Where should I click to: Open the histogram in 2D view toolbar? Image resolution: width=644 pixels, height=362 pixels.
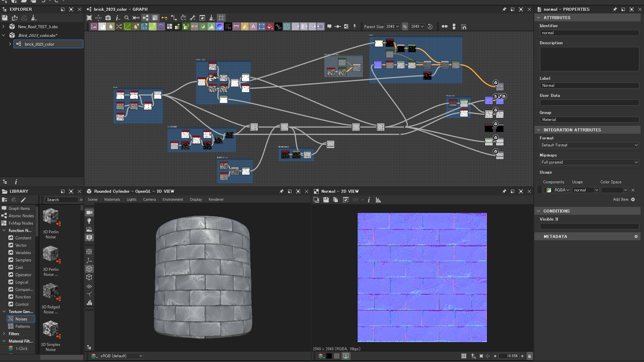pos(378,200)
